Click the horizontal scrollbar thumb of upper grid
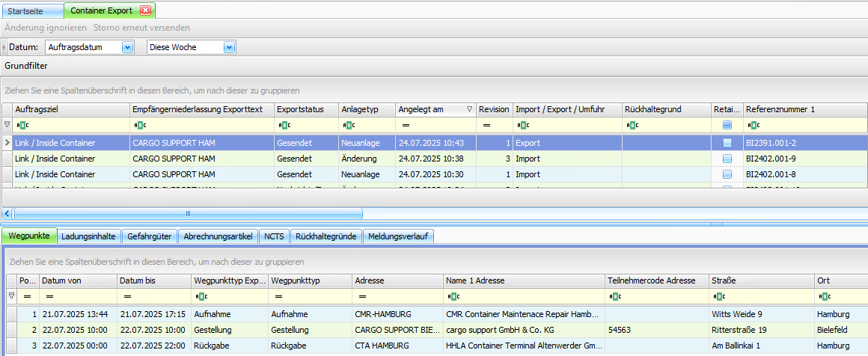Viewport: 868px width, 356px height. point(187,213)
